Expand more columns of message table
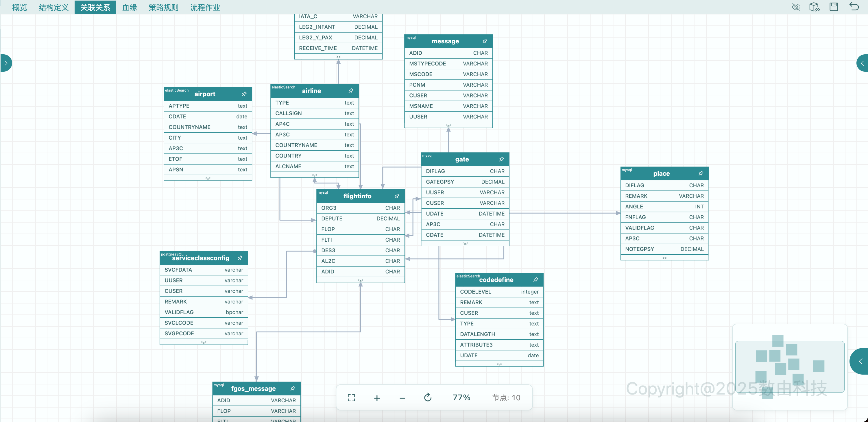This screenshot has height=422, width=868. pyautogui.click(x=448, y=125)
